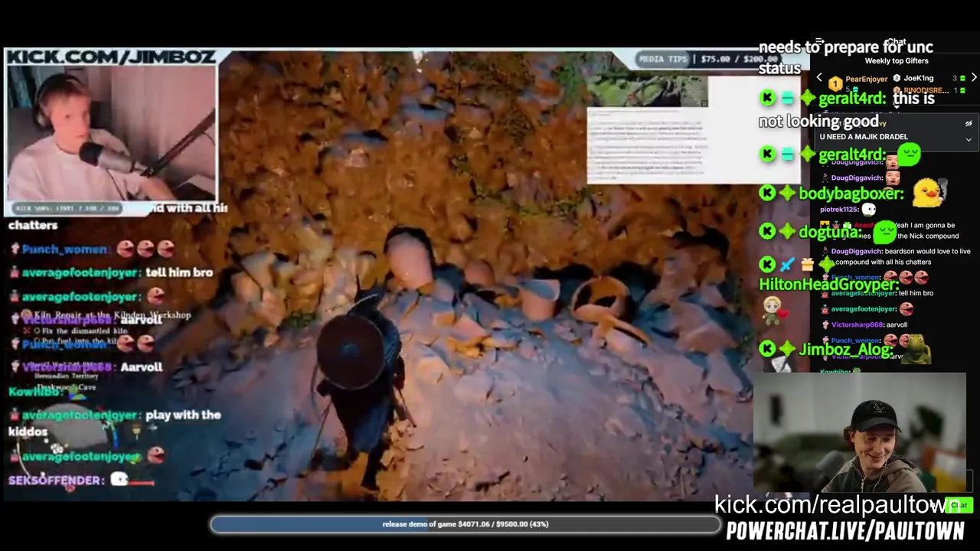Image resolution: width=980 pixels, height=551 pixels.
Task: Click the 'play with the kiddos' message
Action: coord(115,422)
